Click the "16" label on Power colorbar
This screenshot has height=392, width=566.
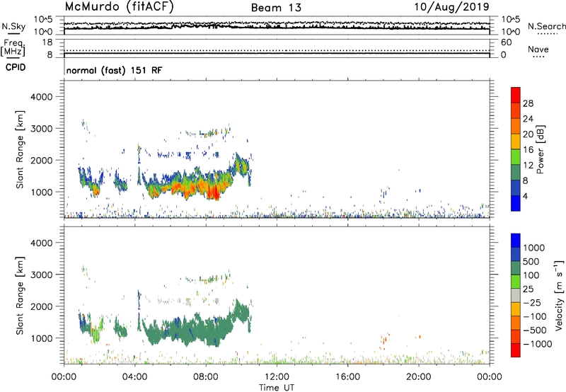(528, 150)
